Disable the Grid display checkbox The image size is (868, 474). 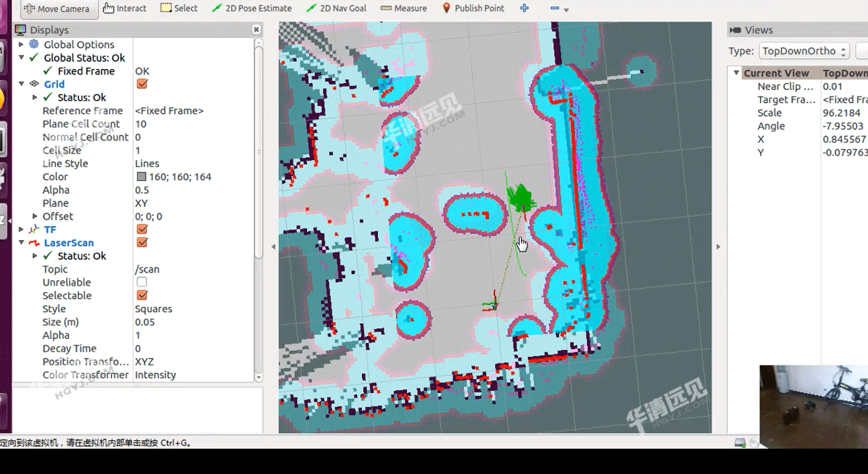click(142, 84)
